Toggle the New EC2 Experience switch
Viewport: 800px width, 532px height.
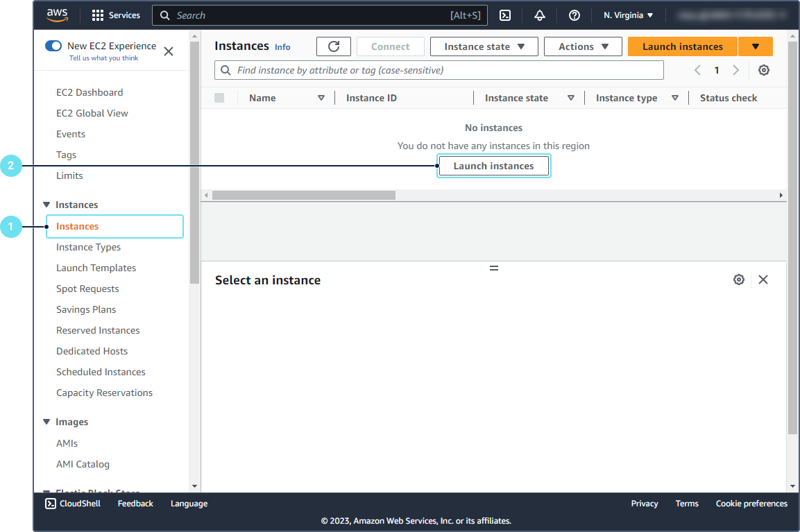[x=53, y=46]
